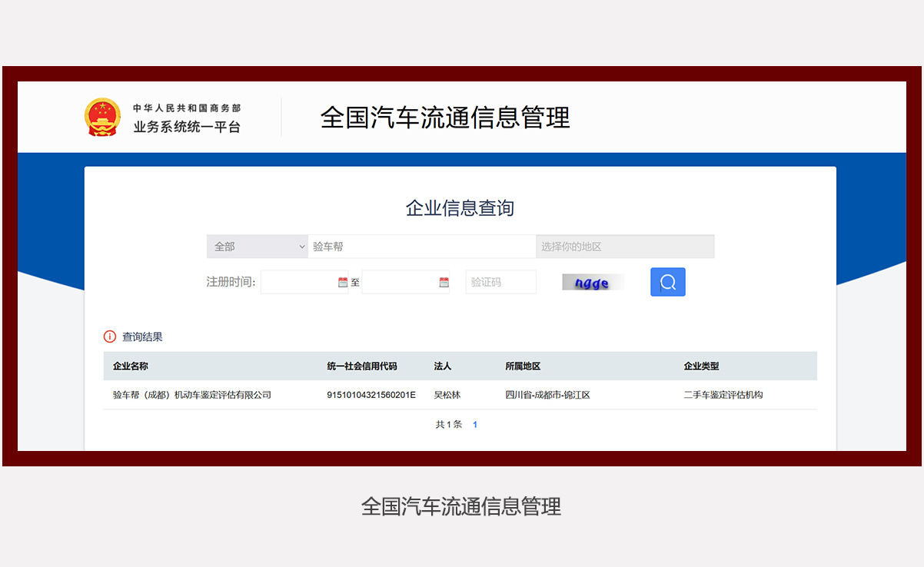Go to page 1 in pagination

tap(475, 424)
